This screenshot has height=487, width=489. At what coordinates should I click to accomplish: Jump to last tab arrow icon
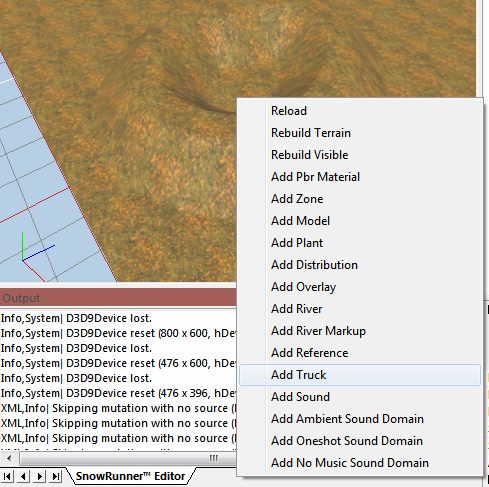[56, 476]
